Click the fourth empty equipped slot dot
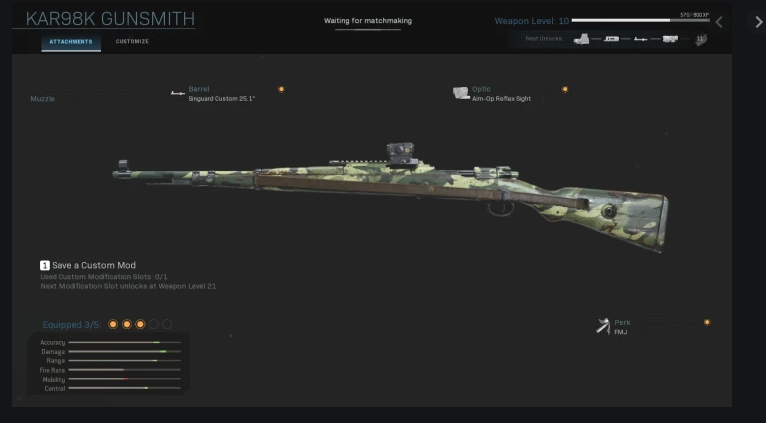The height and width of the screenshot is (423, 766). [154, 324]
